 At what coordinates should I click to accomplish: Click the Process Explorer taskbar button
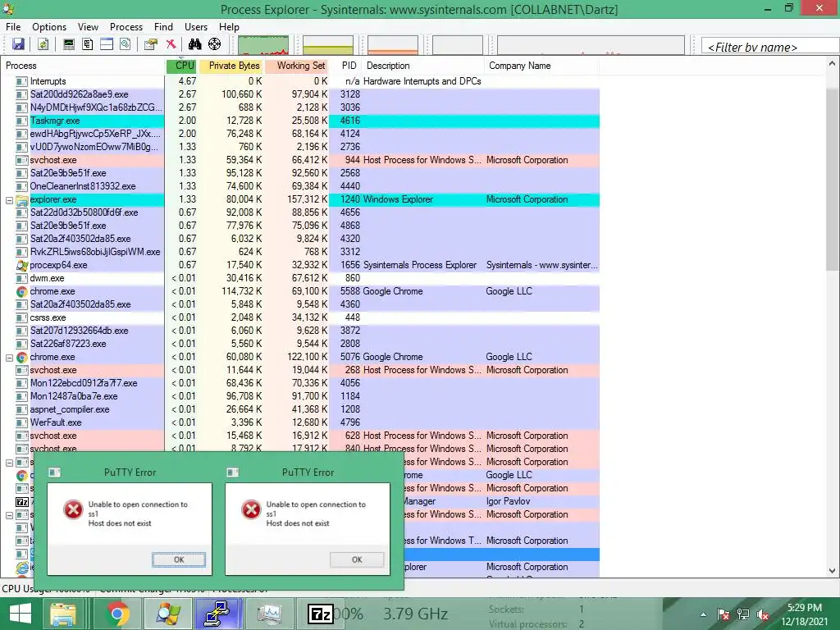click(168, 614)
